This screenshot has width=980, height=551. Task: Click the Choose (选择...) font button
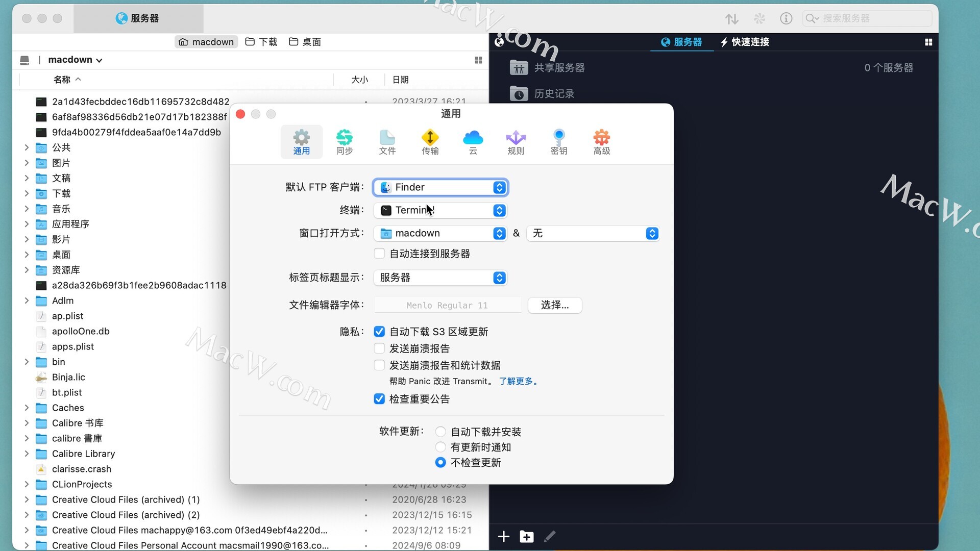click(554, 305)
